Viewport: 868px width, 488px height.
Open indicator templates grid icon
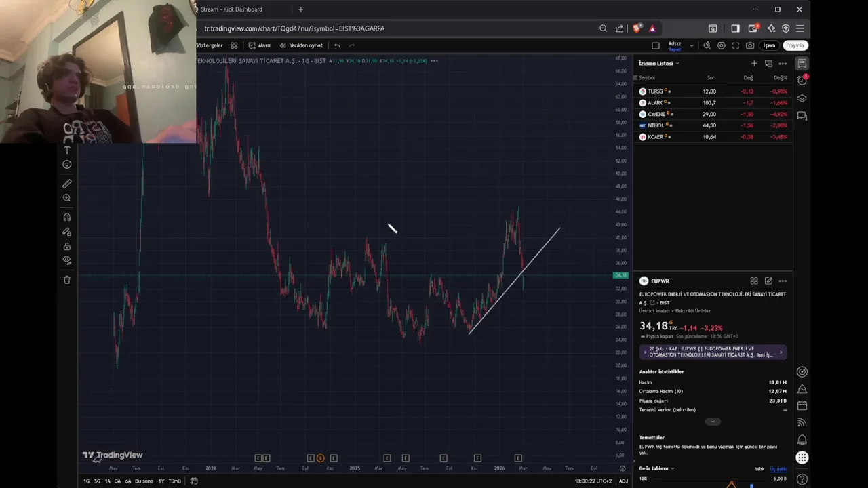(234, 45)
